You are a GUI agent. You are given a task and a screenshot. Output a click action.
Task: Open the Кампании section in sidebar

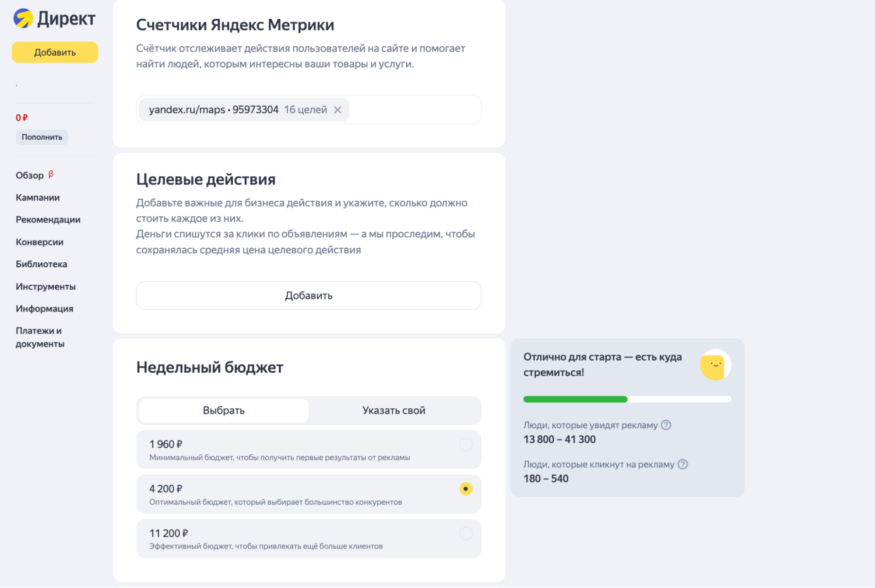point(37,197)
